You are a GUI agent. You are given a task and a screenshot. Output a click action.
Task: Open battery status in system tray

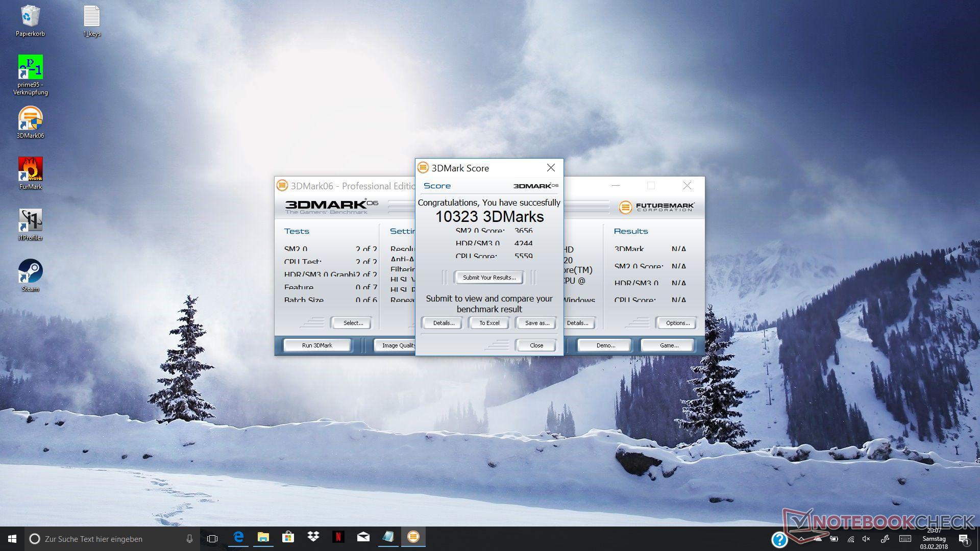834,539
